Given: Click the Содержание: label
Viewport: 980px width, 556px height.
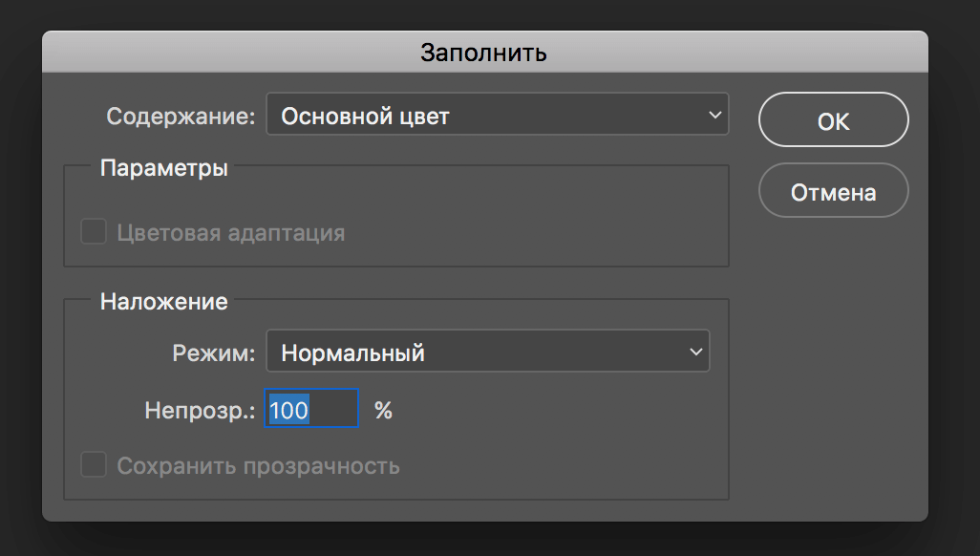Looking at the screenshot, I should pos(181,117).
